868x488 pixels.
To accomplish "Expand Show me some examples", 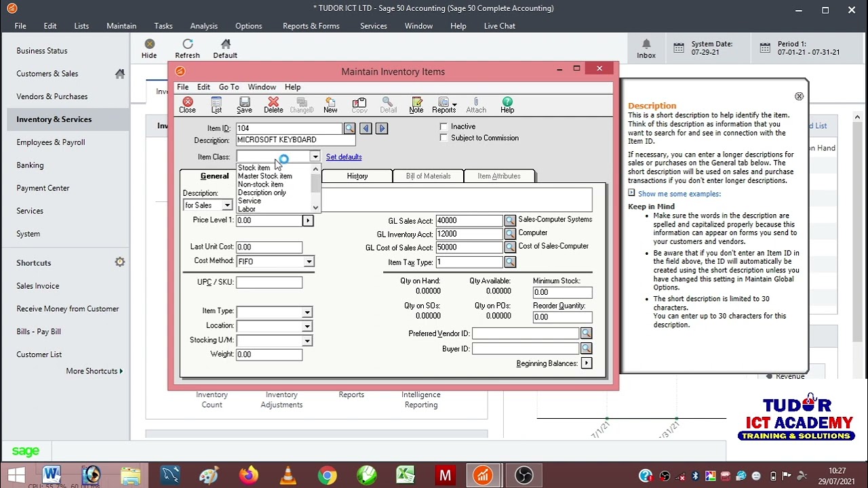I will click(679, 194).
